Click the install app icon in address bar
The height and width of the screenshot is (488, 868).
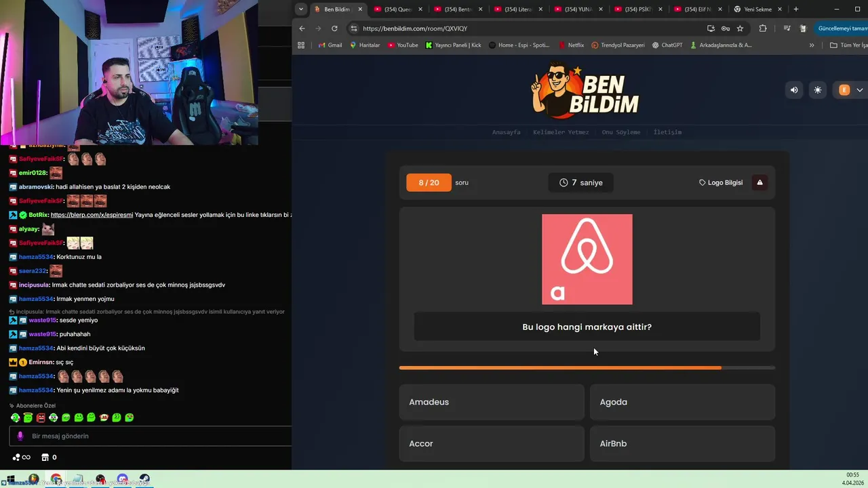(711, 28)
